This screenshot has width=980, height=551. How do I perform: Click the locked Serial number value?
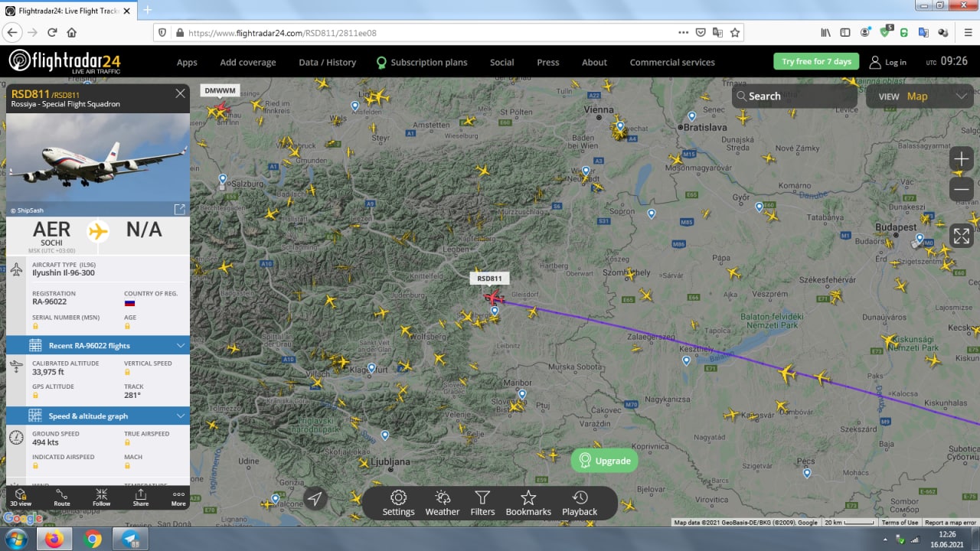[35, 326]
